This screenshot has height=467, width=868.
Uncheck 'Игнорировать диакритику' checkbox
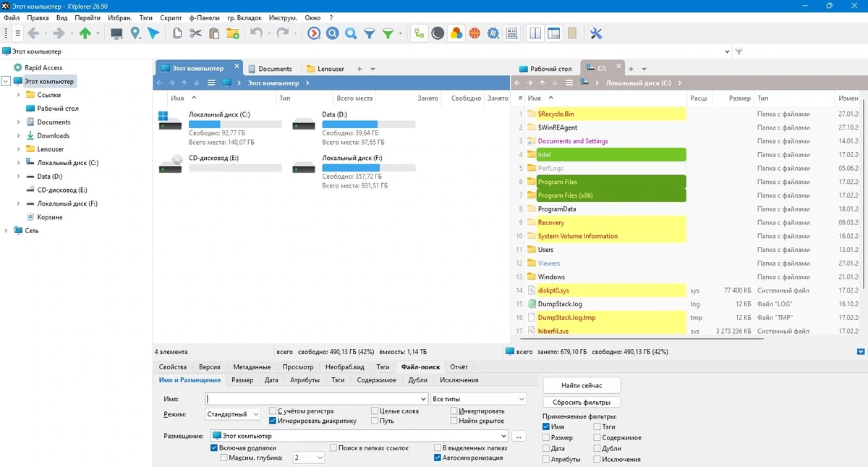[x=273, y=421]
